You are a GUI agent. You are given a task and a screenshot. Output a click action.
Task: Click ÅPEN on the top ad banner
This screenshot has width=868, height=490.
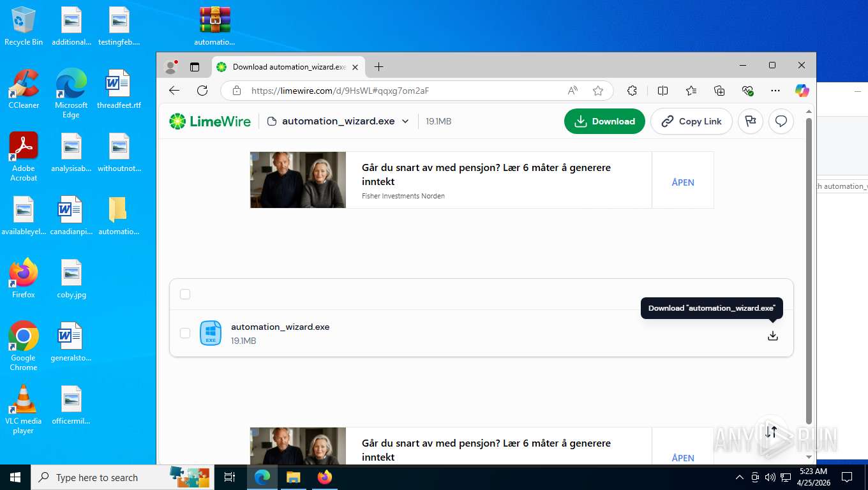[682, 182]
